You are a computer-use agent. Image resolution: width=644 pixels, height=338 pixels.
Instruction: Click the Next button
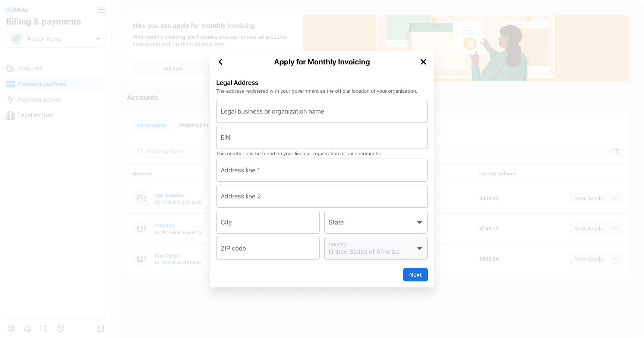pyautogui.click(x=416, y=275)
